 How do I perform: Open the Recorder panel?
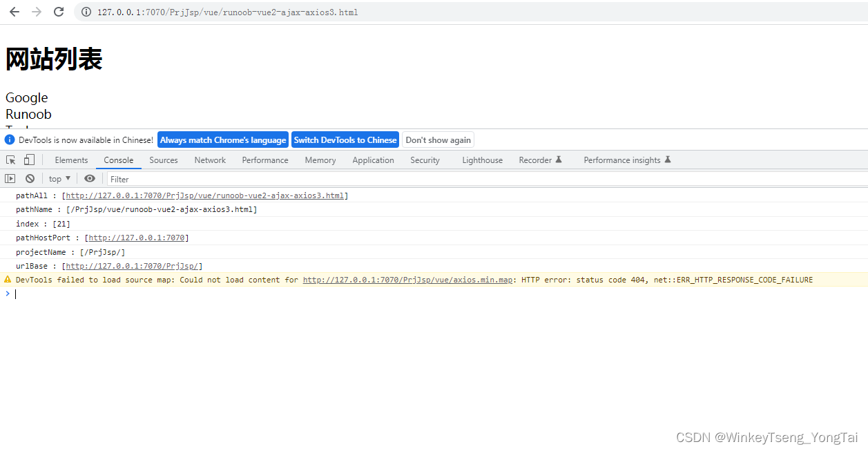tap(536, 160)
